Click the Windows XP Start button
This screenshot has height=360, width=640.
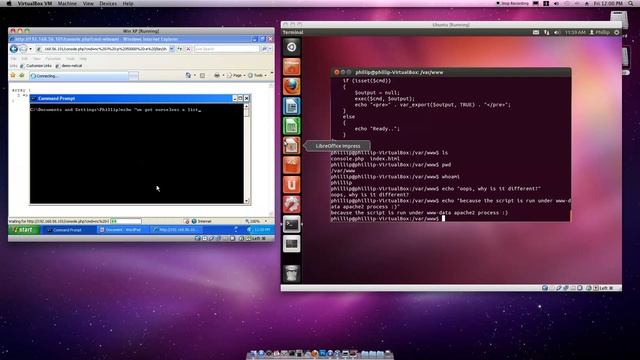(x=24, y=230)
